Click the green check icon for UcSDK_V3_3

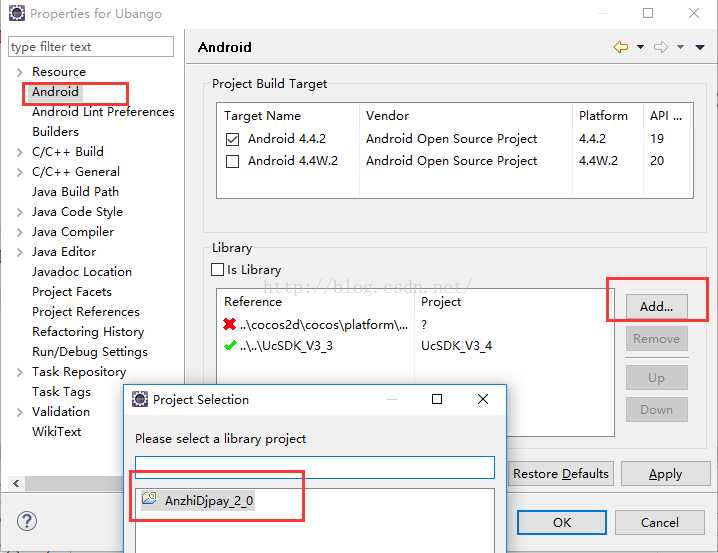tap(230, 345)
